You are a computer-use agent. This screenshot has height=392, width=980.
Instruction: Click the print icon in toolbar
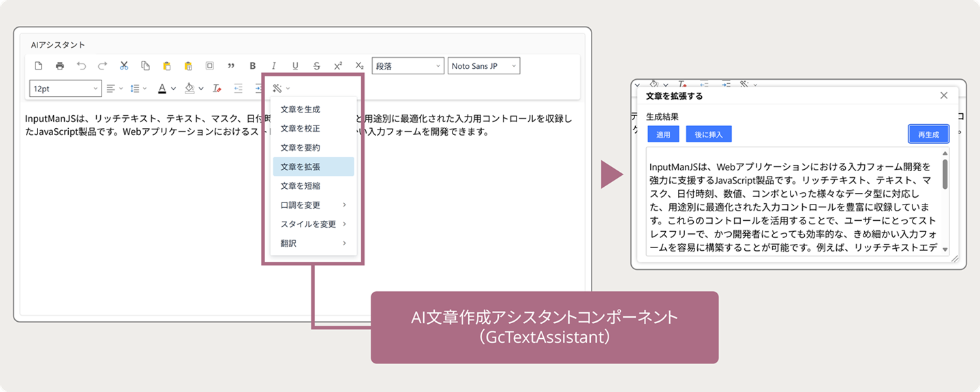pos(60,66)
